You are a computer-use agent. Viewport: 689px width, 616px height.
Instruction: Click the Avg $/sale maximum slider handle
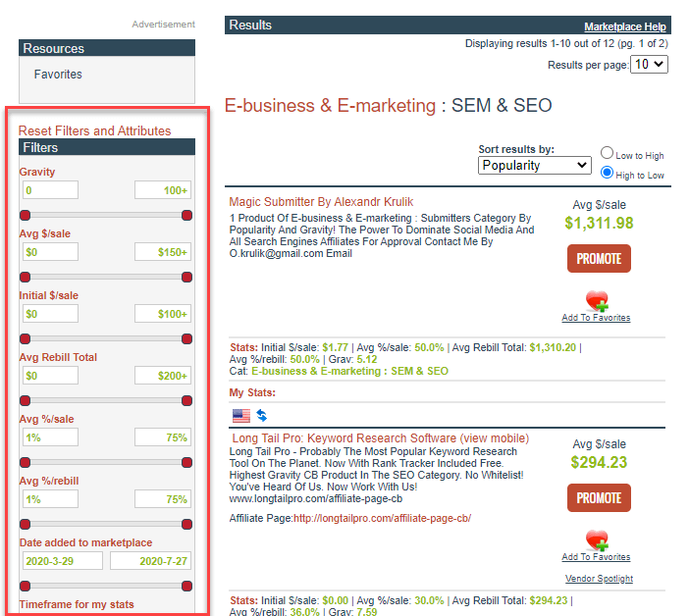[x=187, y=277]
